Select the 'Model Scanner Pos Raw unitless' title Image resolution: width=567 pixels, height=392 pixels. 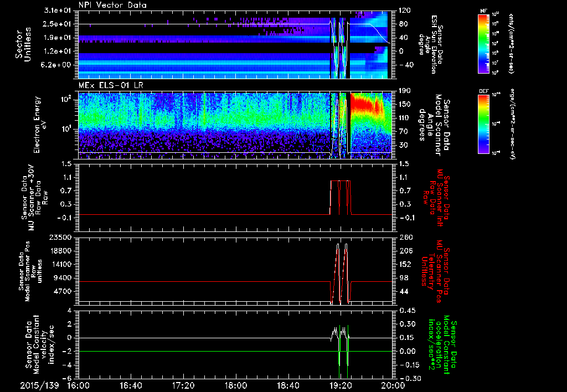coord(30,271)
